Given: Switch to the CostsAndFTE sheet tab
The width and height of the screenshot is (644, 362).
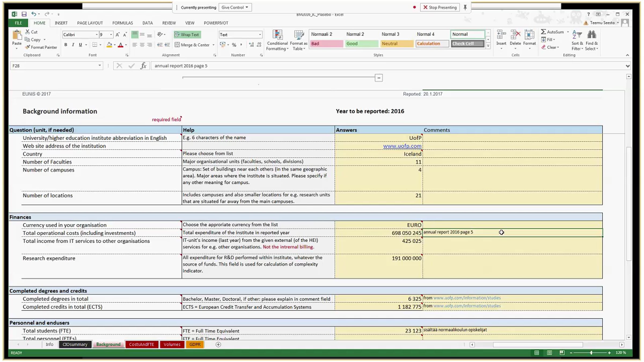Looking at the screenshot, I should coord(142,345).
